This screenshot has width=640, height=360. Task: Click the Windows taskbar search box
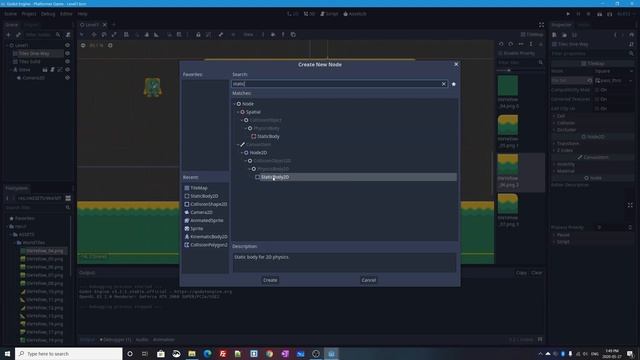69,353
